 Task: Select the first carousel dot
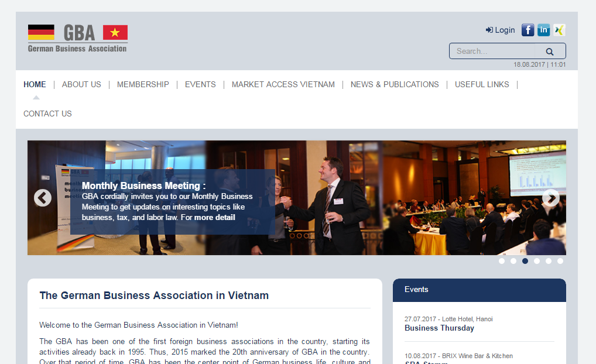(x=502, y=261)
